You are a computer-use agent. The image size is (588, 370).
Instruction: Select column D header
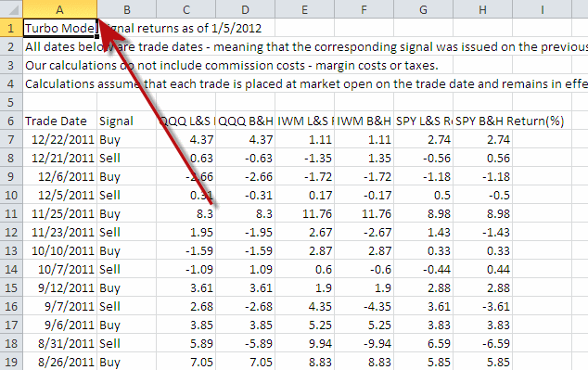click(x=245, y=9)
